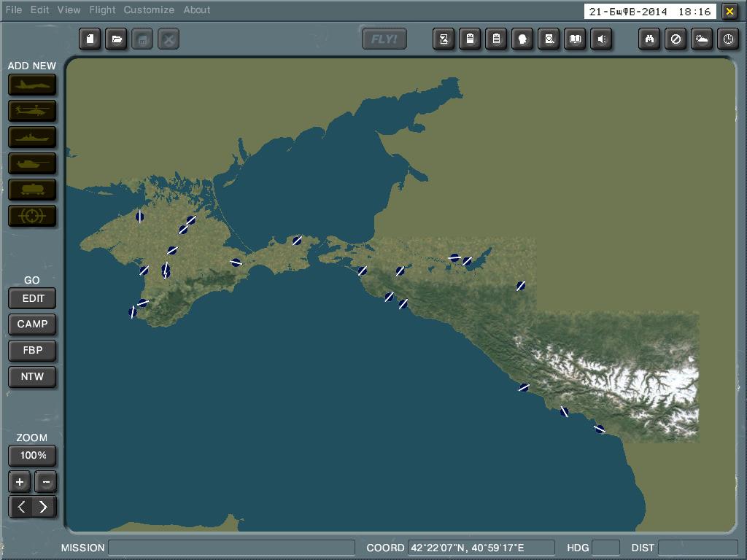Create a new mission file
The image size is (747, 560).
click(x=90, y=39)
